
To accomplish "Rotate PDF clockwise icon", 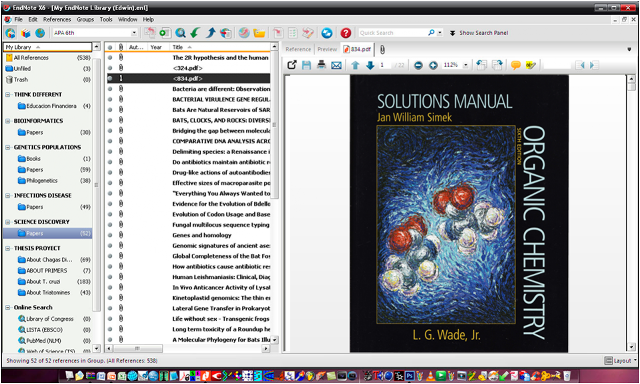I will [x=497, y=65].
